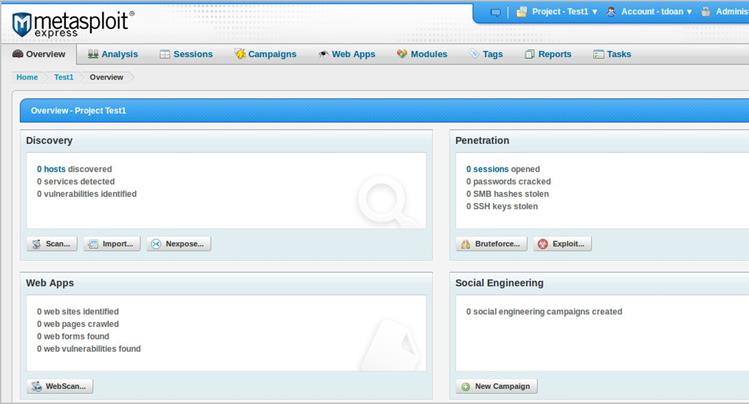Screen dimensions: 749x404
Task: Click the Import... button label
Action: pyautogui.click(x=118, y=244)
